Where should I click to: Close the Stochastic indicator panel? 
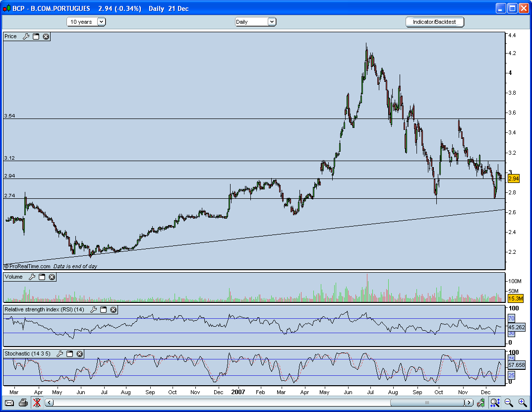pyautogui.click(x=80, y=353)
